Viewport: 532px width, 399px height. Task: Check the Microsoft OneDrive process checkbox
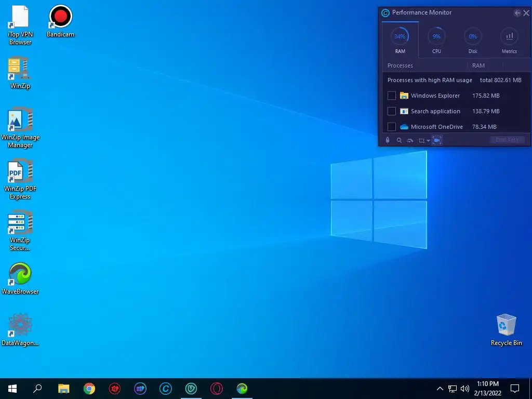click(x=392, y=127)
